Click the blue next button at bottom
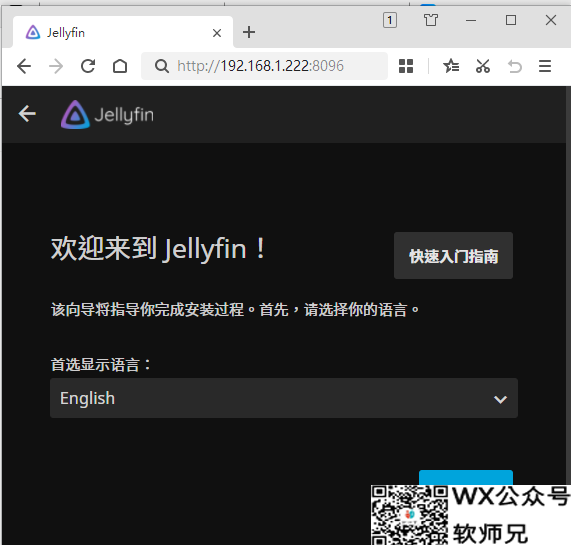 click(466, 478)
